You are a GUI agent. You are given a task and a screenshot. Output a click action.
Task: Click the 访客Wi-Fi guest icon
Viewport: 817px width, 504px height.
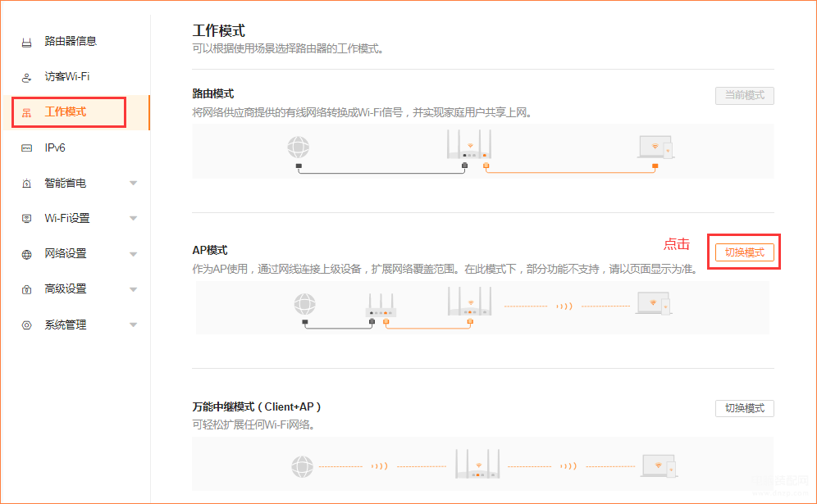[x=26, y=78]
